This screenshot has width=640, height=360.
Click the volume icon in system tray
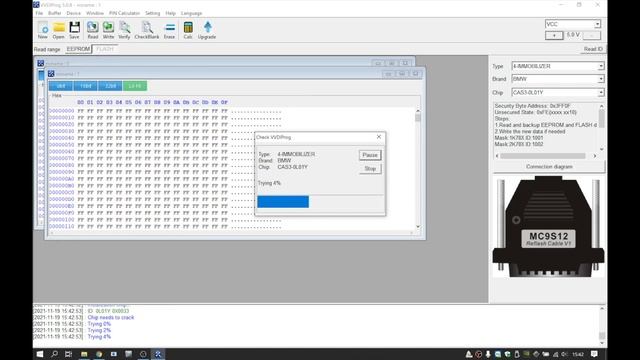pos(564,354)
